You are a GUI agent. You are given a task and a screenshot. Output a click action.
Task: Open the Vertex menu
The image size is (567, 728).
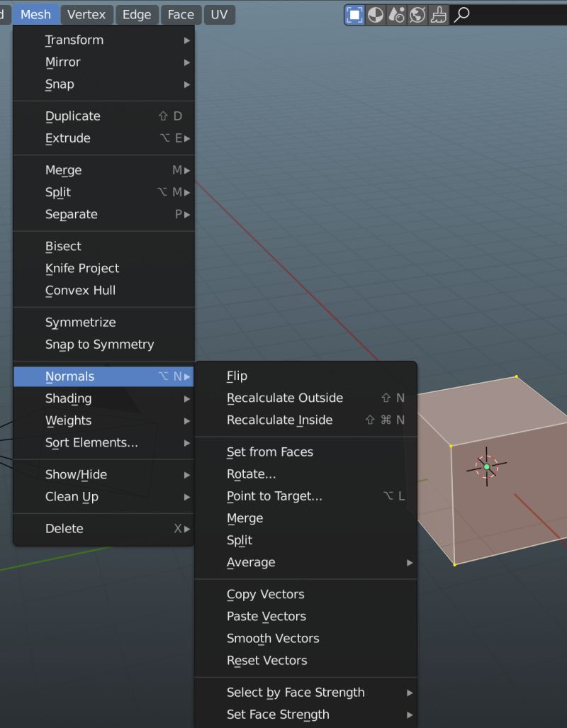[x=86, y=14]
